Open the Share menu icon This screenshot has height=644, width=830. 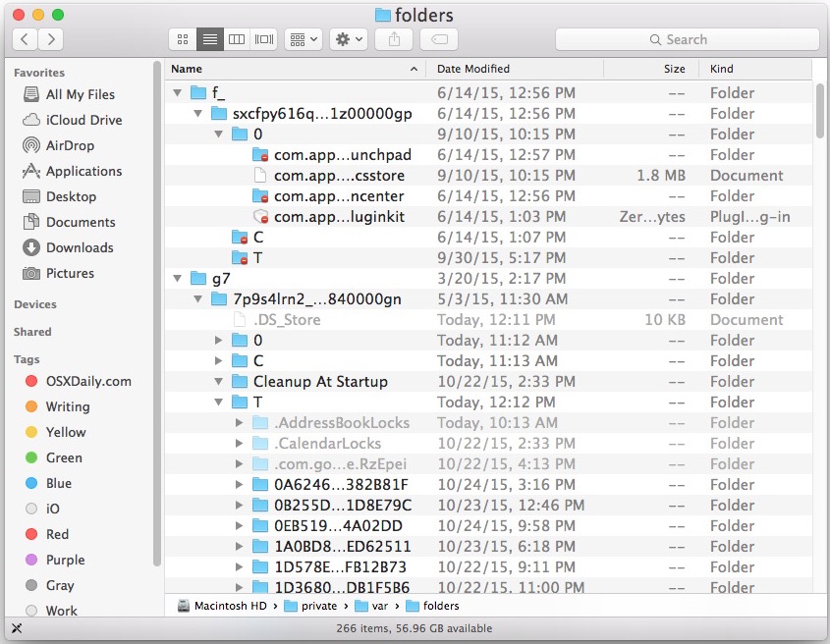(x=394, y=39)
